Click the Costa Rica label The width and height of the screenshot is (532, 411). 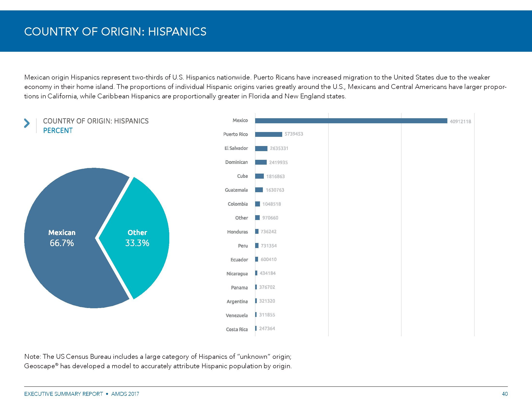[236, 330]
